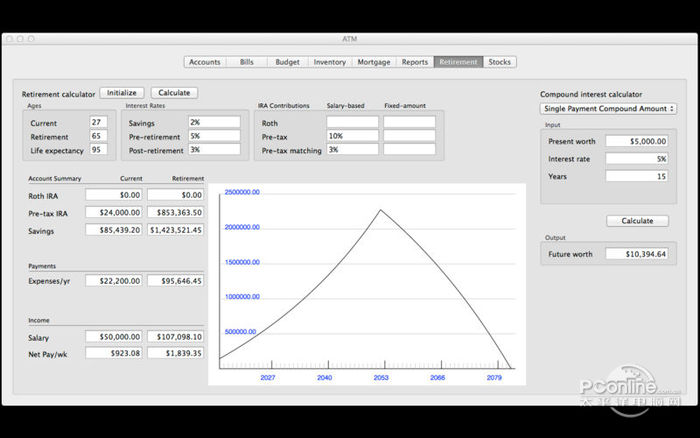Select the Pre-tax IRA retirement $853,363.50 field
This screenshot has height=438, width=700.
click(x=175, y=213)
